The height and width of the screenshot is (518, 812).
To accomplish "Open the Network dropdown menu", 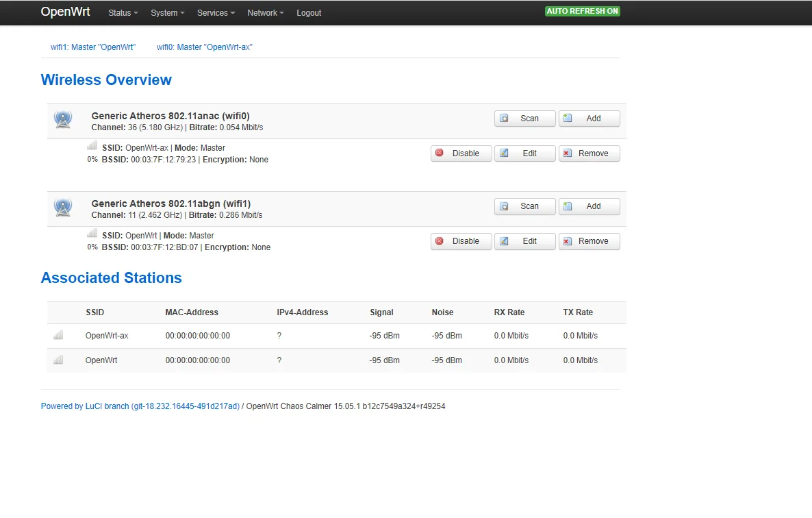I will pyautogui.click(x=265, y=13).
